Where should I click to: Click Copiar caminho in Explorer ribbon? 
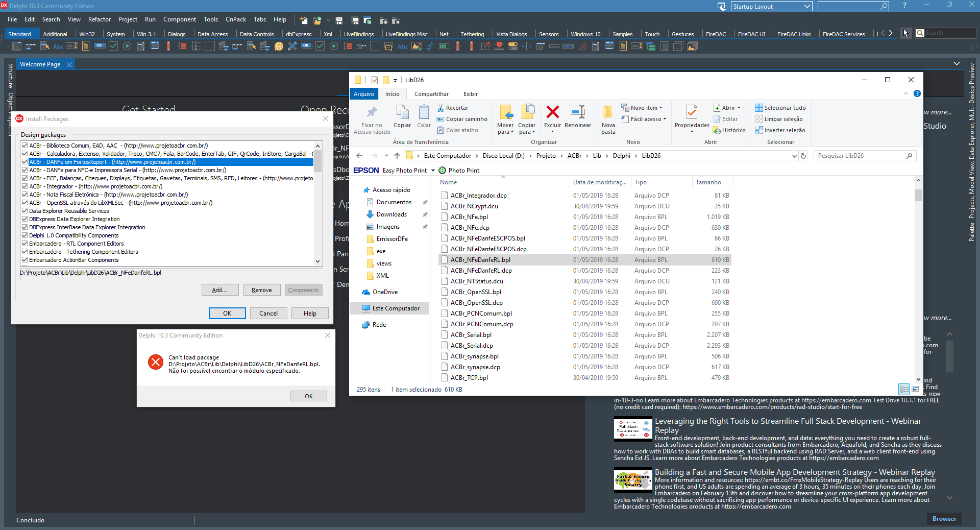tap(462, 119)
